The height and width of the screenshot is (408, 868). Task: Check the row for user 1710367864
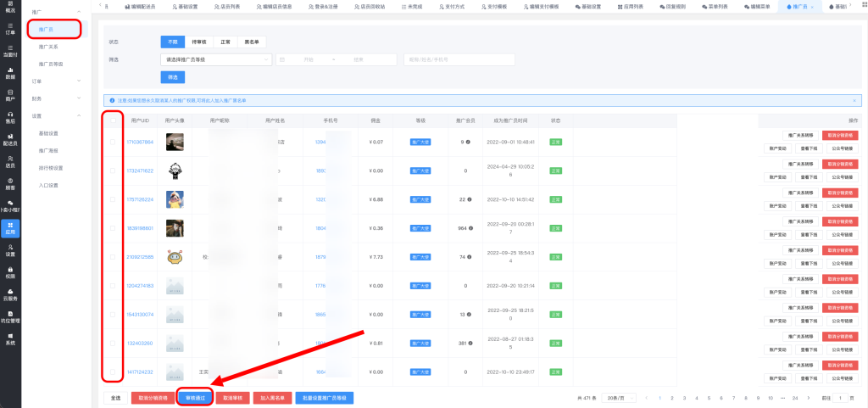pos(113,142)
